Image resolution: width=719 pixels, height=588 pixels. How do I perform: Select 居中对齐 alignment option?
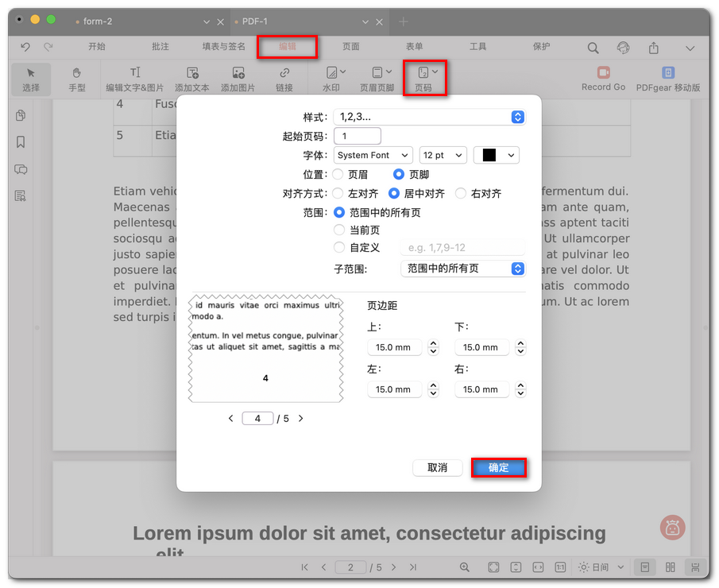click(394, 194)
